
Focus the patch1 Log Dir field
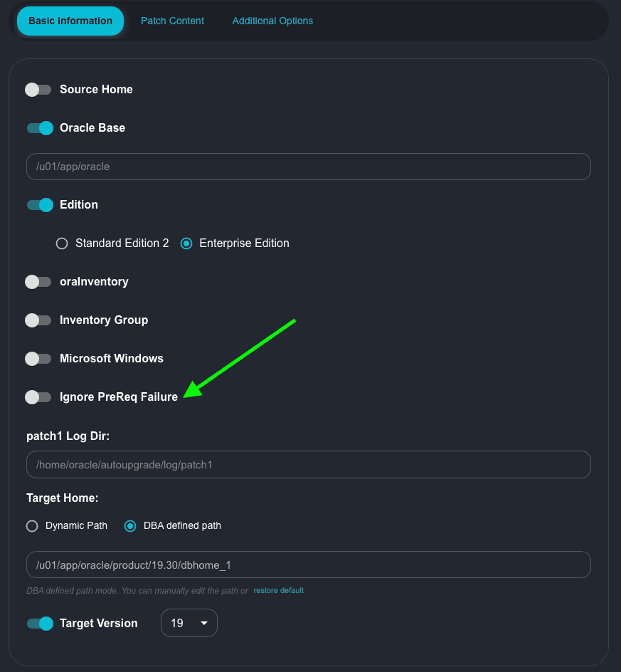pos(309,464)
